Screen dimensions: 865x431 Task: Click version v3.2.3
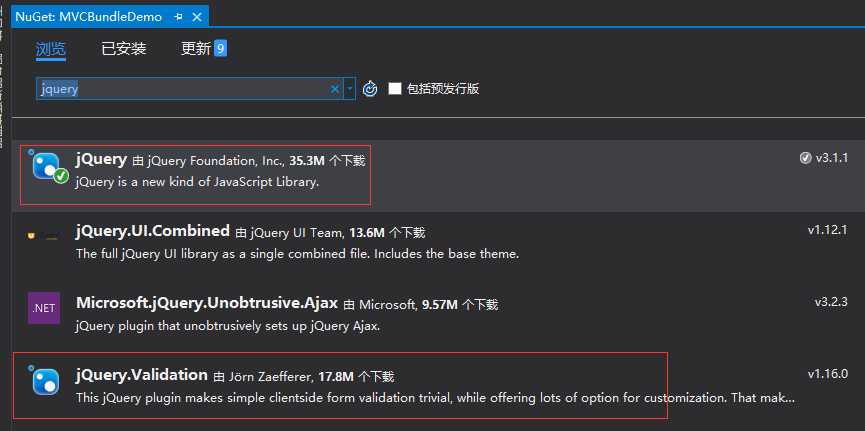[x=831, y=302]
